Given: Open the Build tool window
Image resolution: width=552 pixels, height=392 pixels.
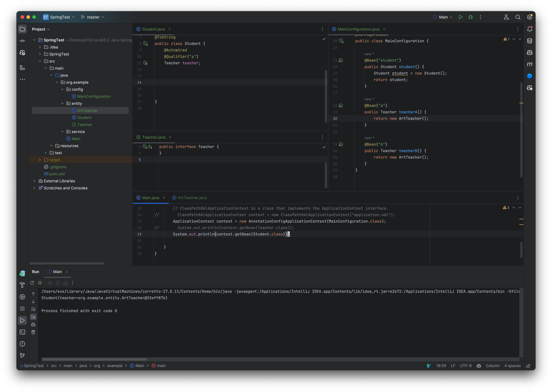Looking at the screenshot, I should [x=22, y=285].
